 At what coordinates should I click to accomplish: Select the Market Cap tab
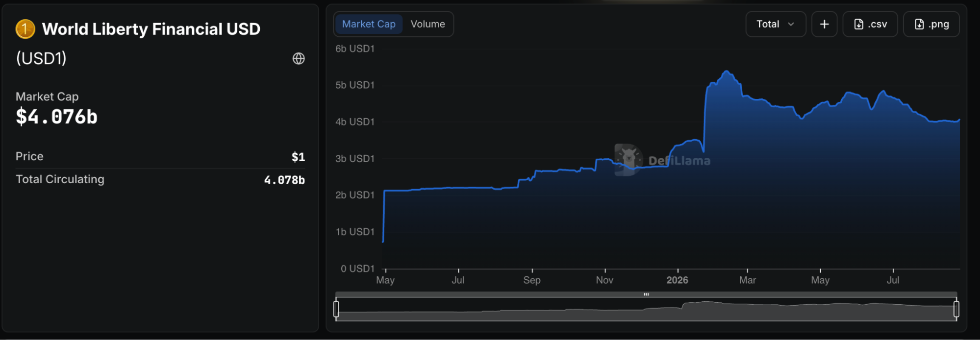pyautogui.click(x=369, y=24)
